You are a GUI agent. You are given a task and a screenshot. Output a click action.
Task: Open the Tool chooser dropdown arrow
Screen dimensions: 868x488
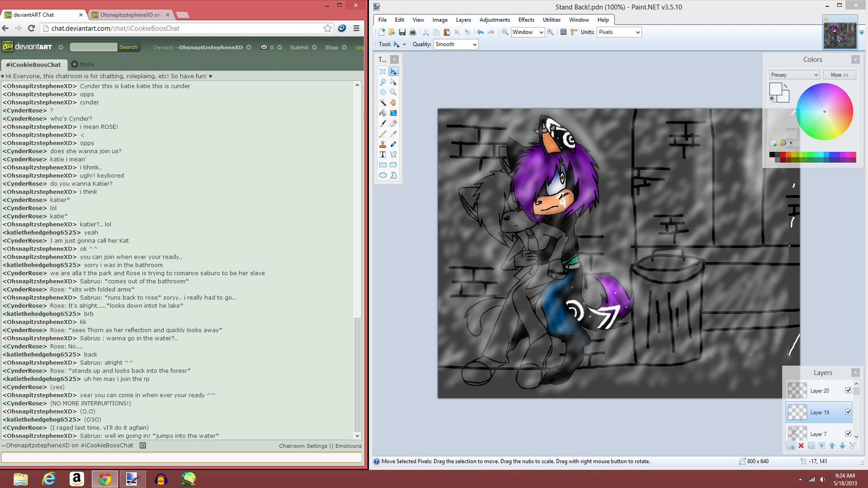tap(404, 44)
